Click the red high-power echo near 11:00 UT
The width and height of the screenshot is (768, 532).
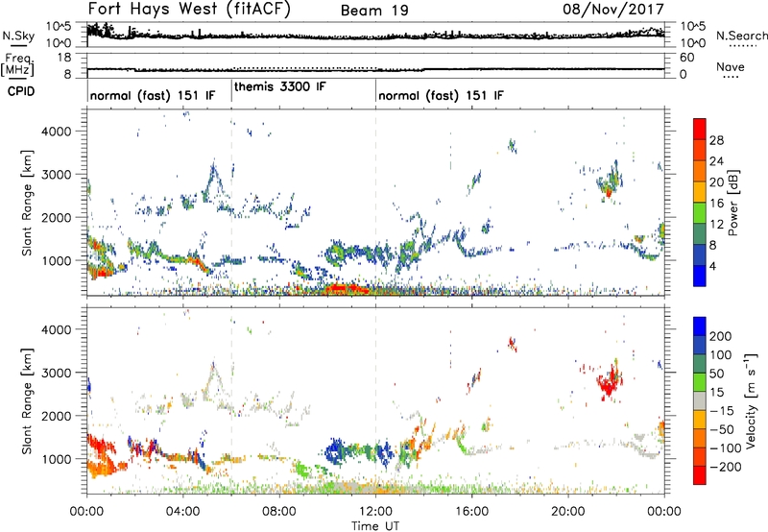[x=346, y=288]
